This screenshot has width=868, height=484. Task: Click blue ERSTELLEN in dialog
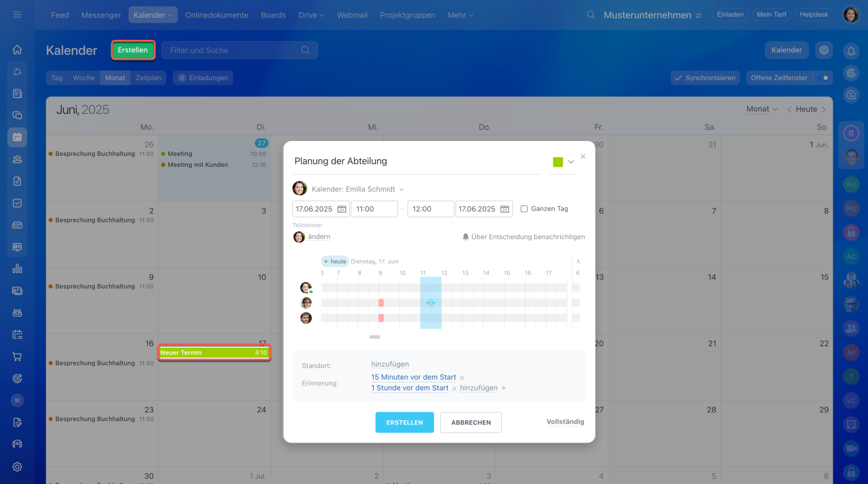(x=405, y=422)
